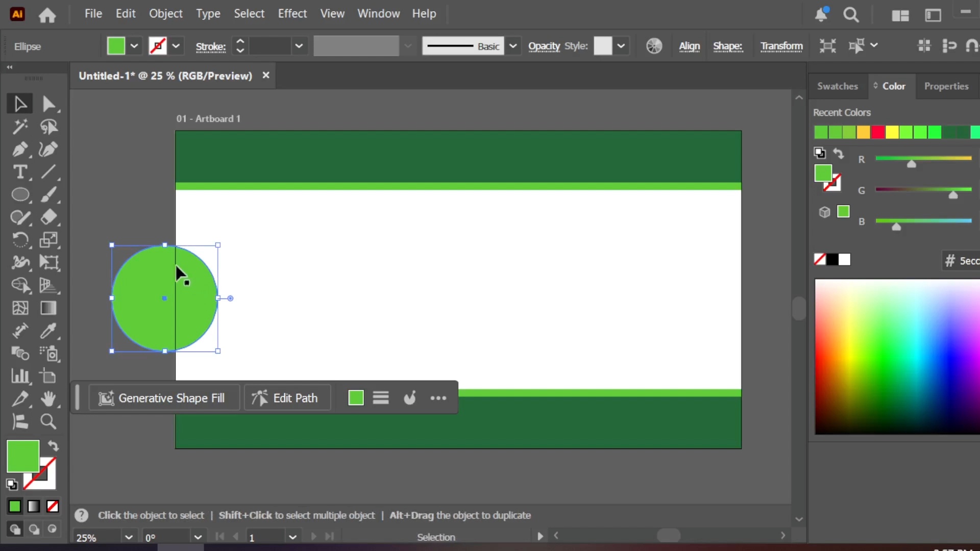This screenshot has width=980, height=551.
Task: Click the Edit Path button
Action: 287,398
